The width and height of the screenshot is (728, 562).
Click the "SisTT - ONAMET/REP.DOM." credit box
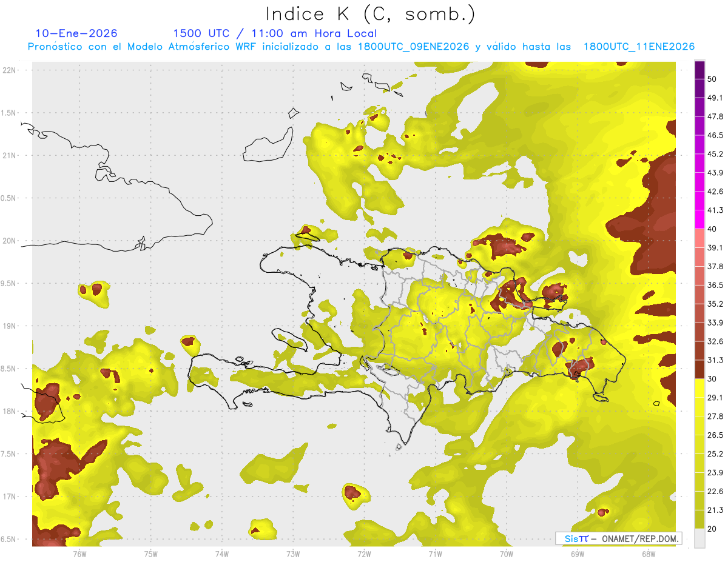618,538
